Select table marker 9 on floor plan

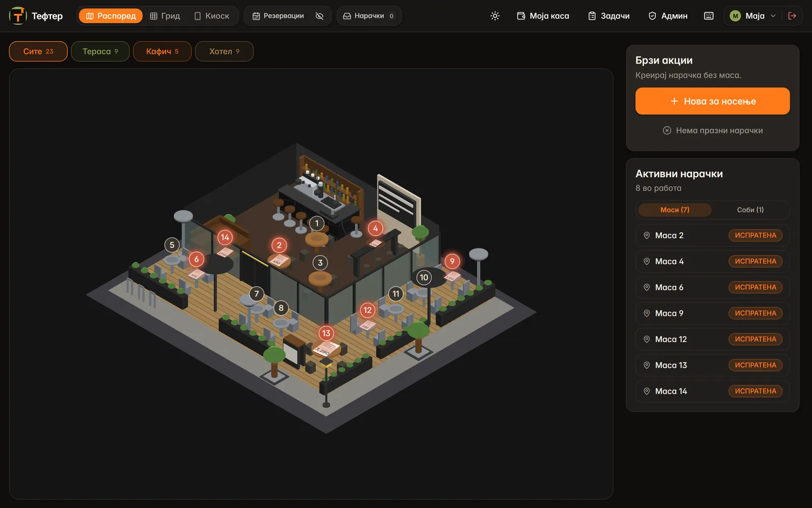452,261
